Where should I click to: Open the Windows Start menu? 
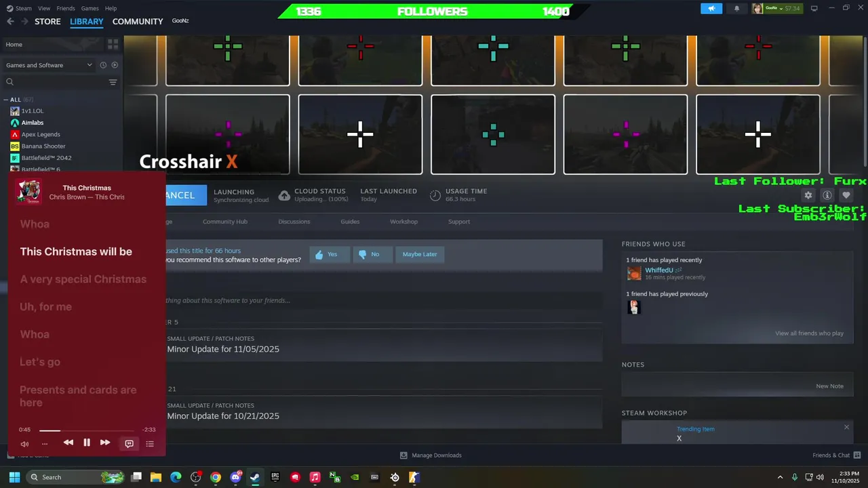coord(14,477)
